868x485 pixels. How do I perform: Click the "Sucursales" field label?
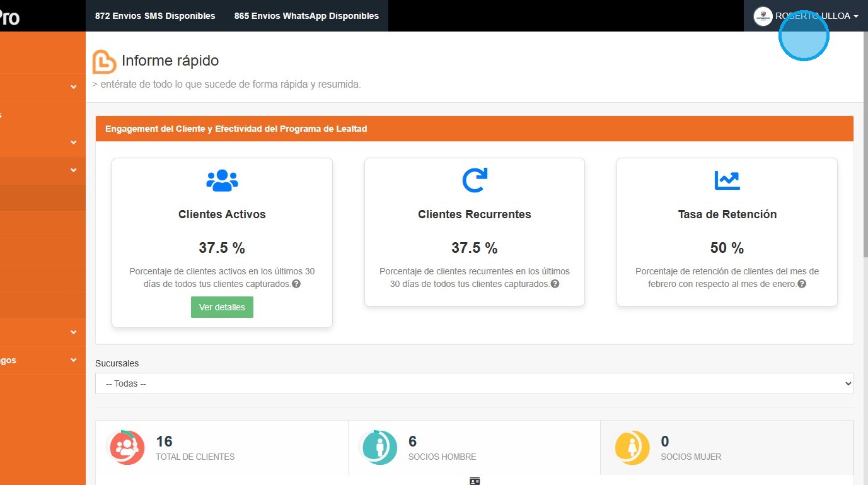[117, 363]
